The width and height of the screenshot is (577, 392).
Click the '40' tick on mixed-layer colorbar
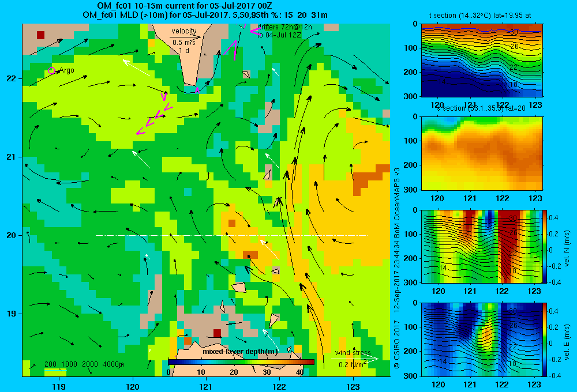click(x=300, y=372)
